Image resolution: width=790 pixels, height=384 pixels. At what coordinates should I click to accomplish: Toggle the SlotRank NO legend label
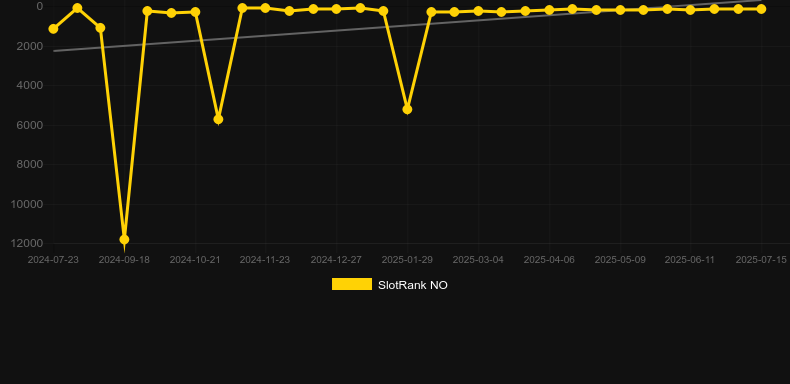[413, 285]
